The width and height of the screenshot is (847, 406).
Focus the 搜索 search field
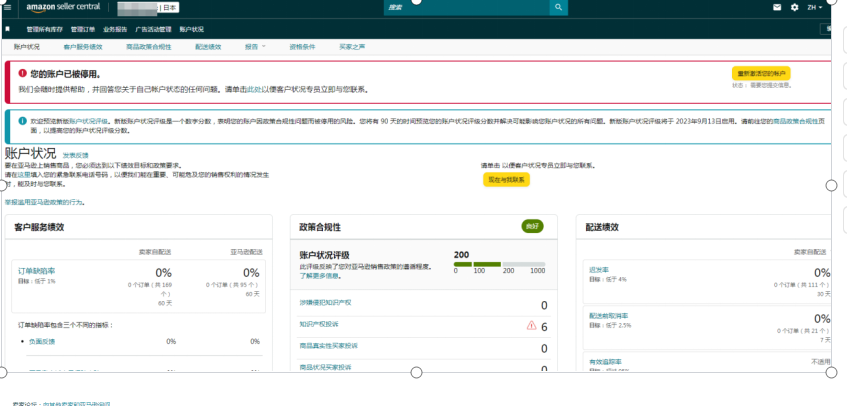pos(467,8)
